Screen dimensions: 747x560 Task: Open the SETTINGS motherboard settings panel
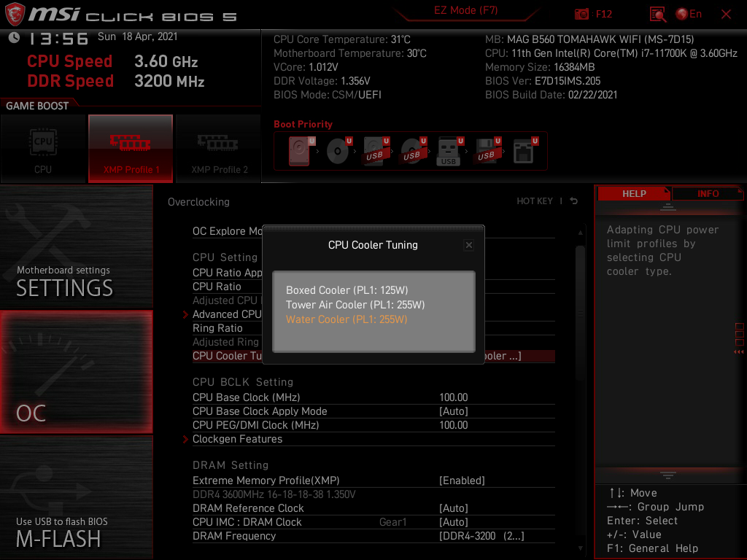[76, 246]
